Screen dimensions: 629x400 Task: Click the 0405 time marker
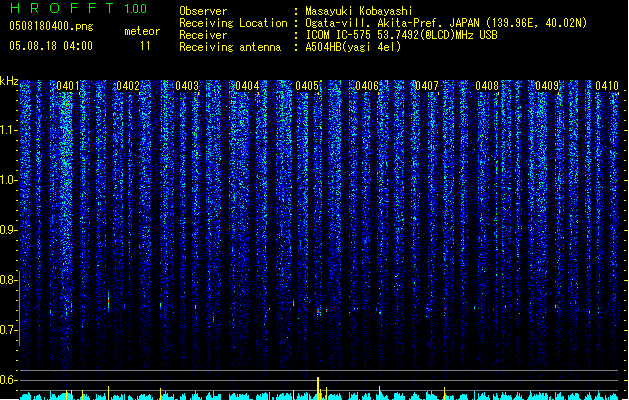[307, 86]
